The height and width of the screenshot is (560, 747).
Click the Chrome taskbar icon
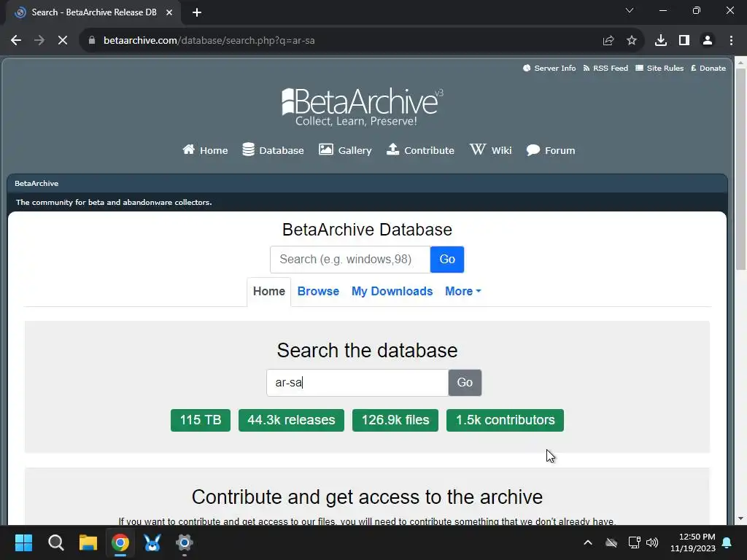tap(120, 542)
